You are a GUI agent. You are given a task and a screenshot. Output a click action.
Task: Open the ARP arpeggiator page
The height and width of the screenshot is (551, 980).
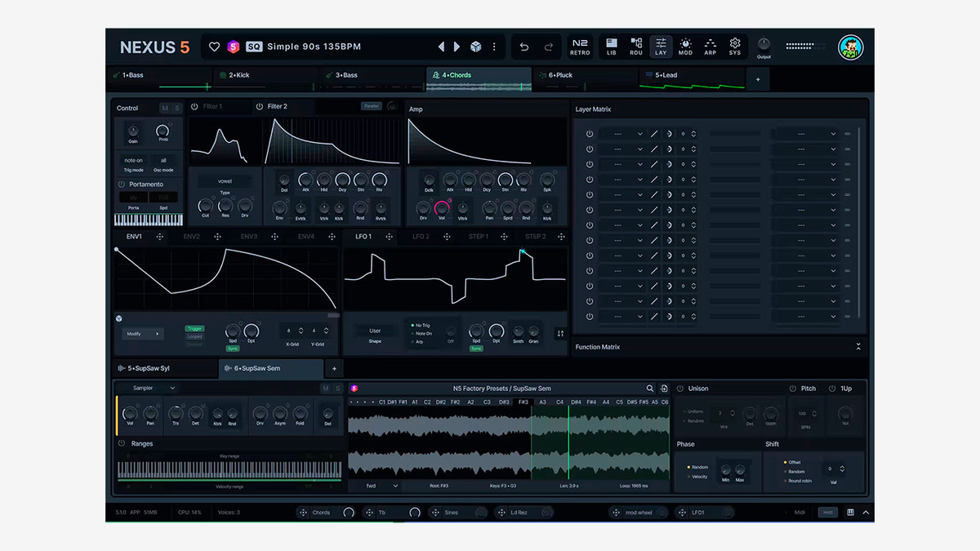(710, 47)
